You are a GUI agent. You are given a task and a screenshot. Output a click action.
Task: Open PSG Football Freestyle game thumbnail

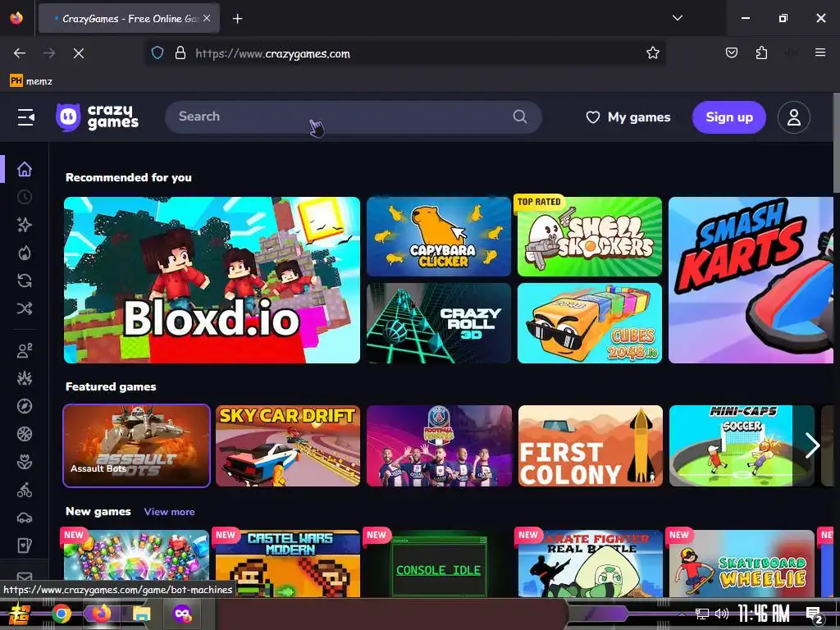click(x=439, y=445)
